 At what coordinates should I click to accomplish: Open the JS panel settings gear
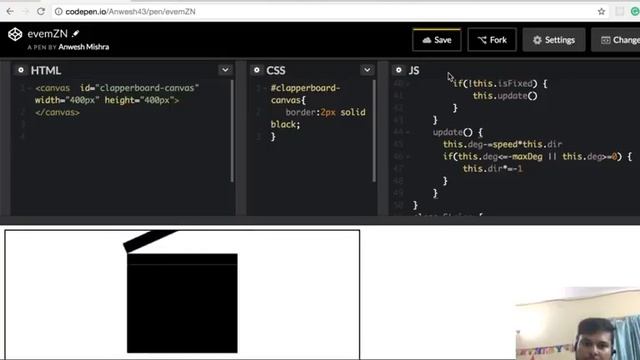398,70
